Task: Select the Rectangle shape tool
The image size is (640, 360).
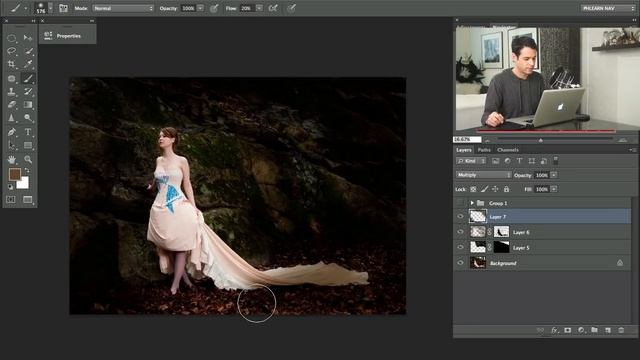Action: pyautogui.click(x=28, y=145)
